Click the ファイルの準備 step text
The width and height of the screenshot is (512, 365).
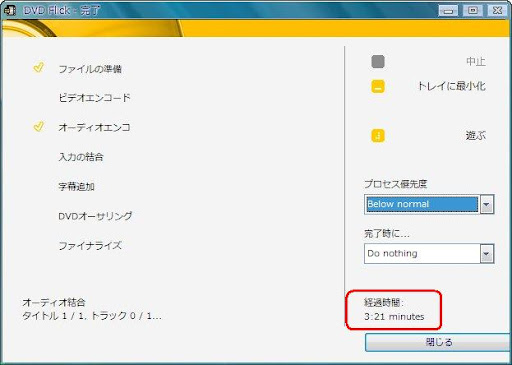[90, 69]
